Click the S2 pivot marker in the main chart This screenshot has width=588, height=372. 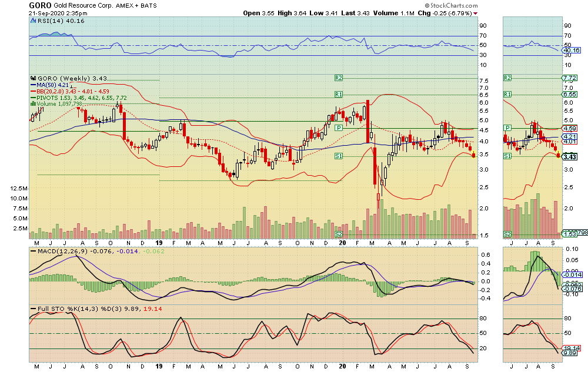(339, 234)
